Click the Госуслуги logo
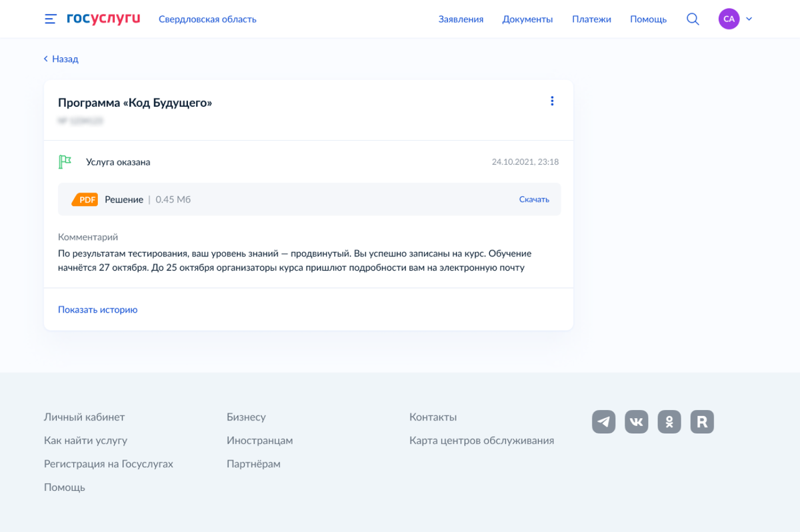 pyautogui.click(x=103, y=19)
